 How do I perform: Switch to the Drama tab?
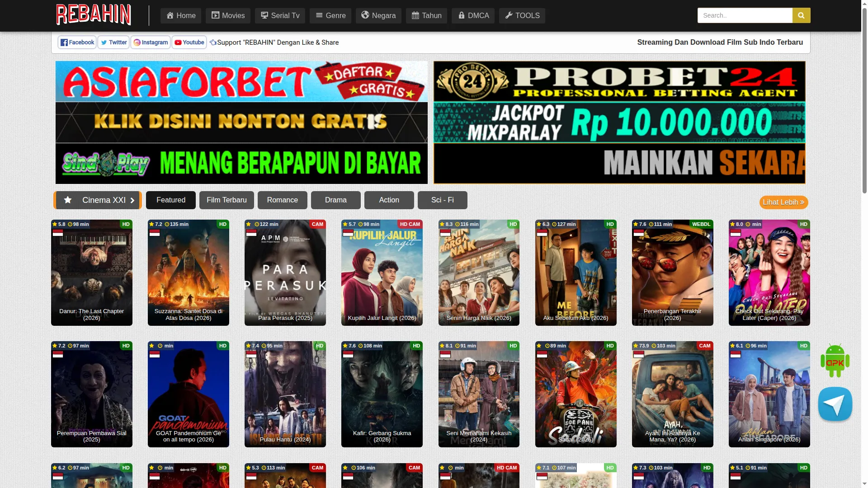[336, 200]
